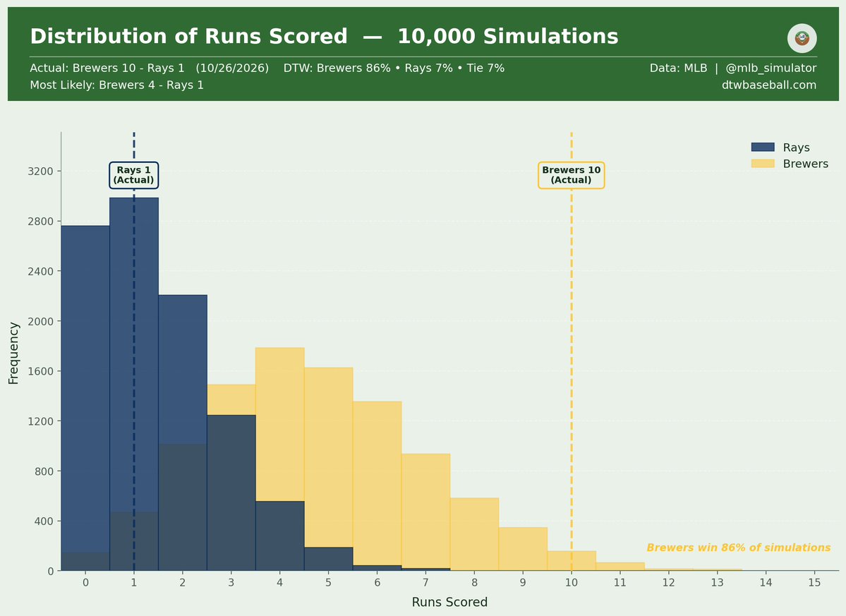Click 'Actual: Brewers 10 - Rays 1' text

[107, 68]
